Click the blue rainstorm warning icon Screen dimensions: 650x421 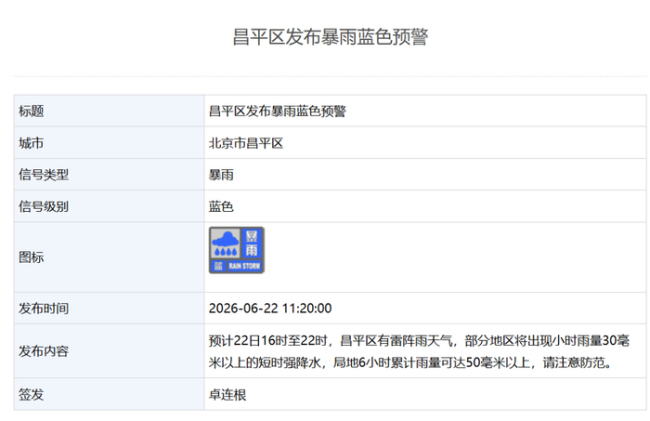[x=236, y=250]
